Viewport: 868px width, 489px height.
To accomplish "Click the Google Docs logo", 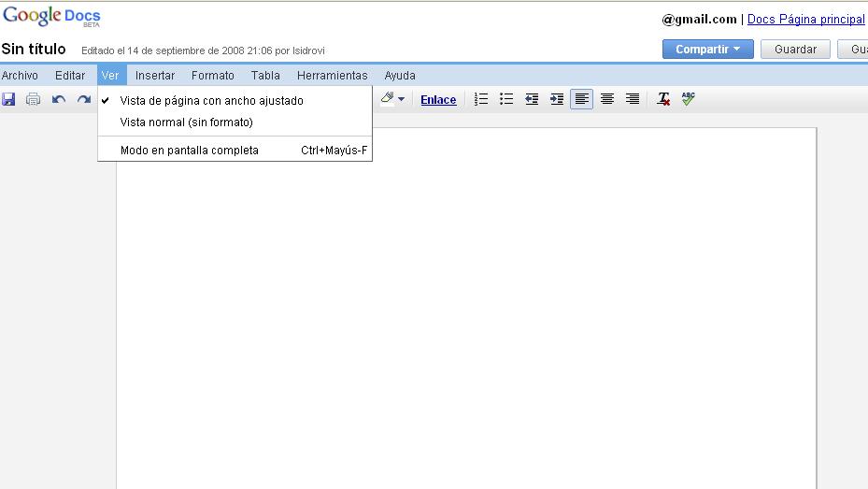I will tap(51, 17).
